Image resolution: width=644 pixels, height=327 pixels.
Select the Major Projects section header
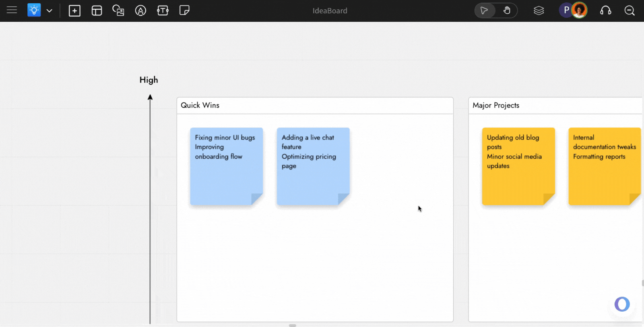(x=555, y=106)
